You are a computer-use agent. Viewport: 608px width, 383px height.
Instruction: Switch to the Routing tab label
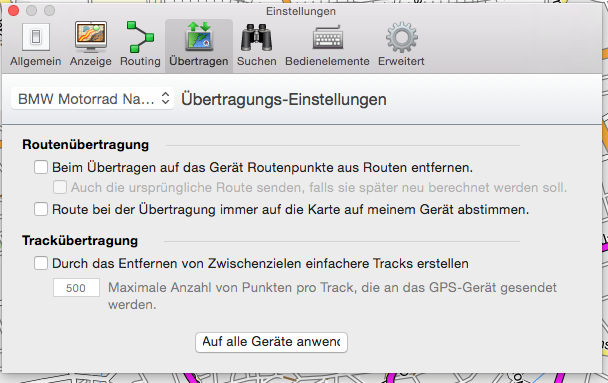click(140, 61)
